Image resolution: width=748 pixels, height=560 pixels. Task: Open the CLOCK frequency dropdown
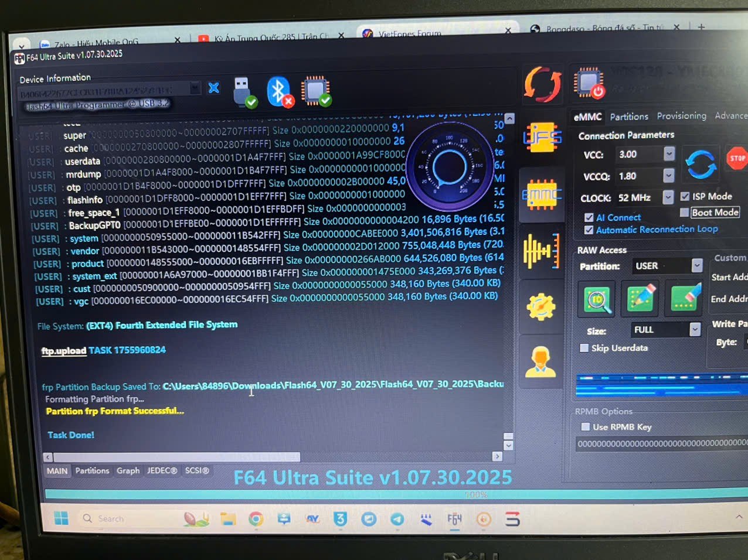click(x=668, y=197)
